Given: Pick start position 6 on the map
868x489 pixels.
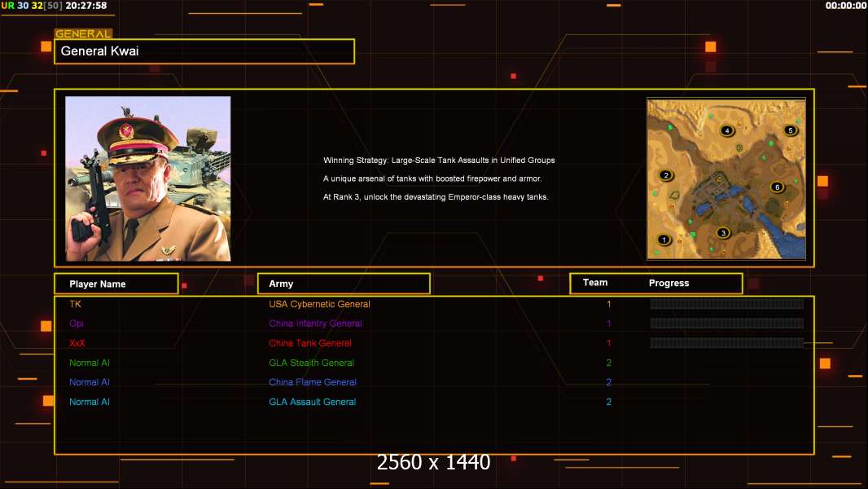Looking at the screenshot, I should [777, 187].
